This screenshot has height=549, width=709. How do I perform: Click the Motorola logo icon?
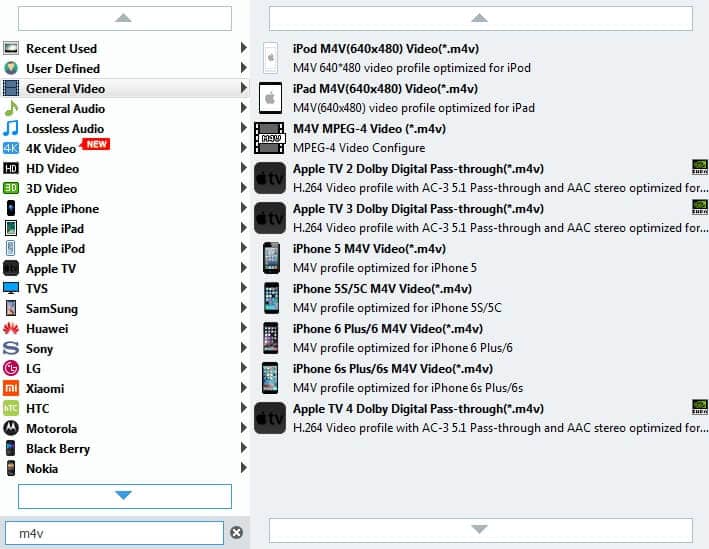point(11,428)
